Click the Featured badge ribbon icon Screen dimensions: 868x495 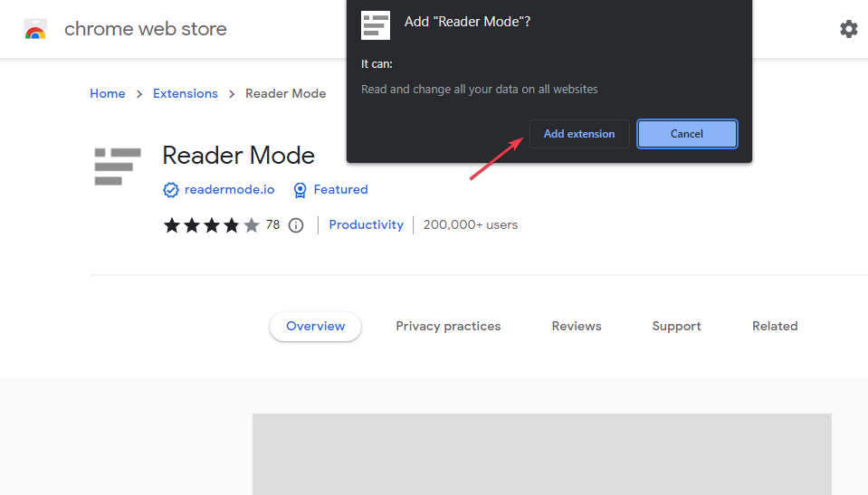[x=300, y=190]
